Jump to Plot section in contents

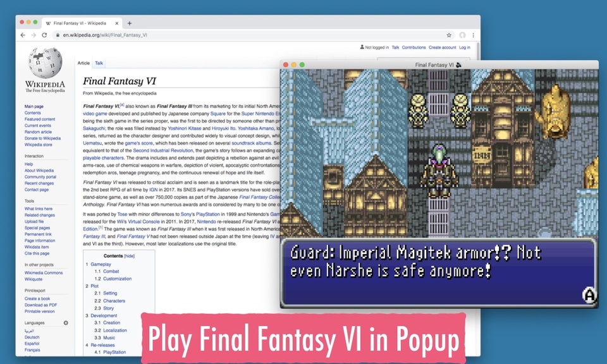click(x=94, y=286)
